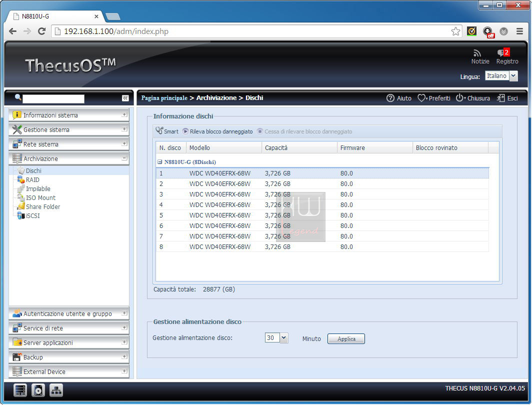Sort by Capacità column header
This screenshot has width=532, height=405.
coord(299,147)
